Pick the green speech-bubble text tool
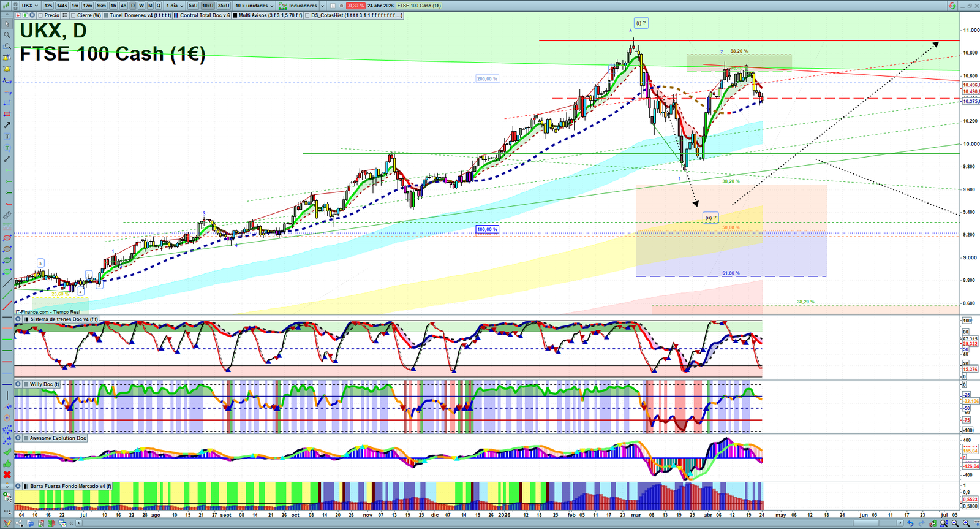Viewport: 980px width, 529px height. click(x=7, y=148)
